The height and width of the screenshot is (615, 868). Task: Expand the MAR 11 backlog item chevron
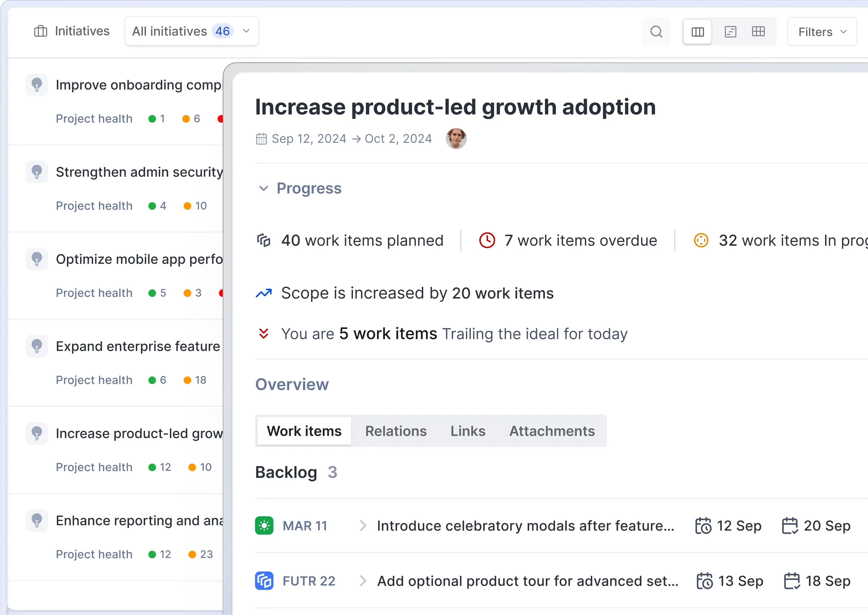pos(363,526)
